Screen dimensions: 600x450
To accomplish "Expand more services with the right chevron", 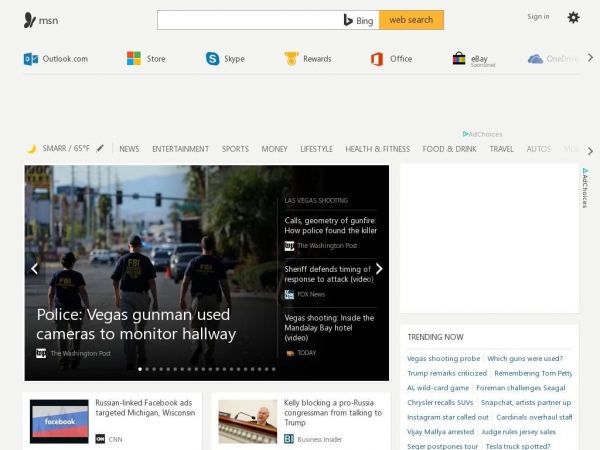I will [x=590, y=58].
